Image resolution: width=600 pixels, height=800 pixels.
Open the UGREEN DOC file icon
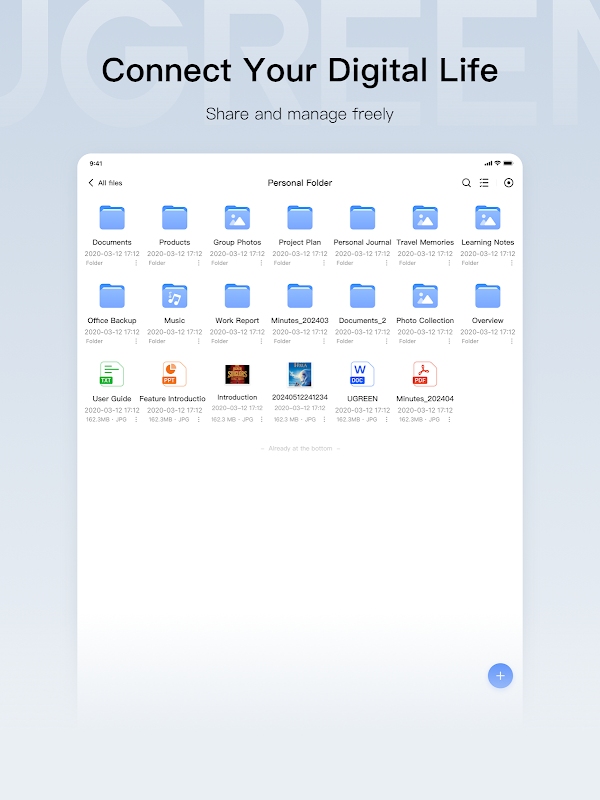click(362, 374)
